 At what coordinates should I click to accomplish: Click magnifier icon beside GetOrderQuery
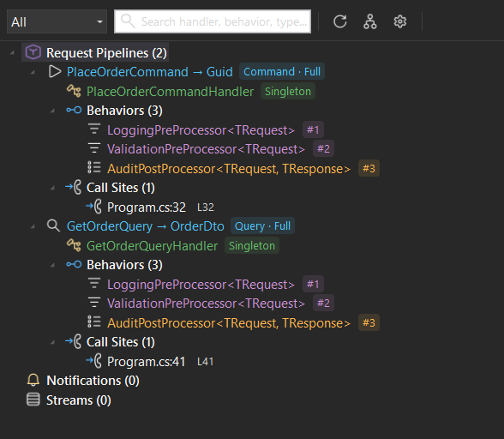pyautogui.click(x=53, y=226)
